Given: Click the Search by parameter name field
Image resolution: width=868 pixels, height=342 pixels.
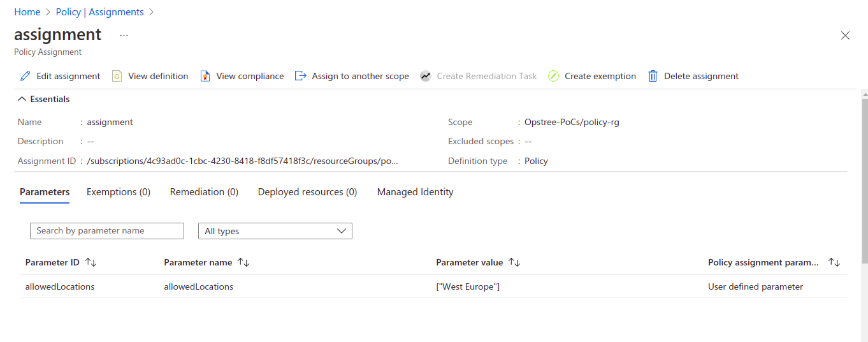Looking at the screenshot, I should point(107,231).
